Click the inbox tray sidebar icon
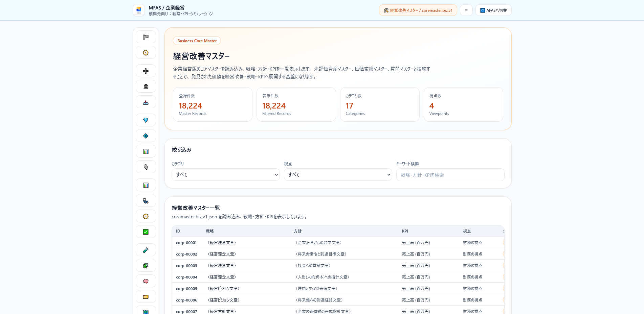The width and height of the screenshot is (644, 314). tap(146, 102)
